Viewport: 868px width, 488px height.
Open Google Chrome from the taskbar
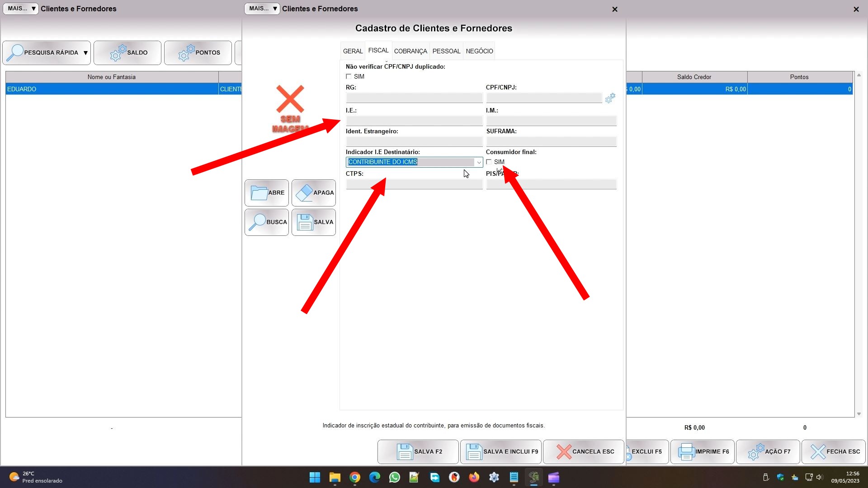(x=355, y=478)
